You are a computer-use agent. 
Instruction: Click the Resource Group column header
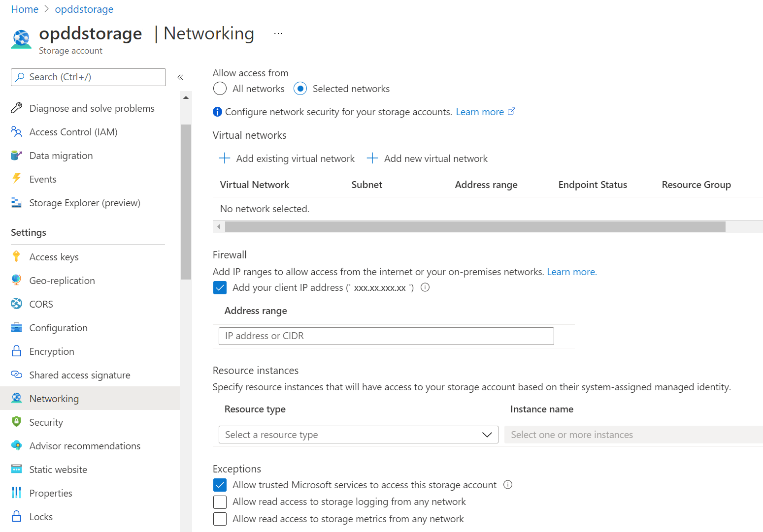pyautogui.click(x=697, y=185)
